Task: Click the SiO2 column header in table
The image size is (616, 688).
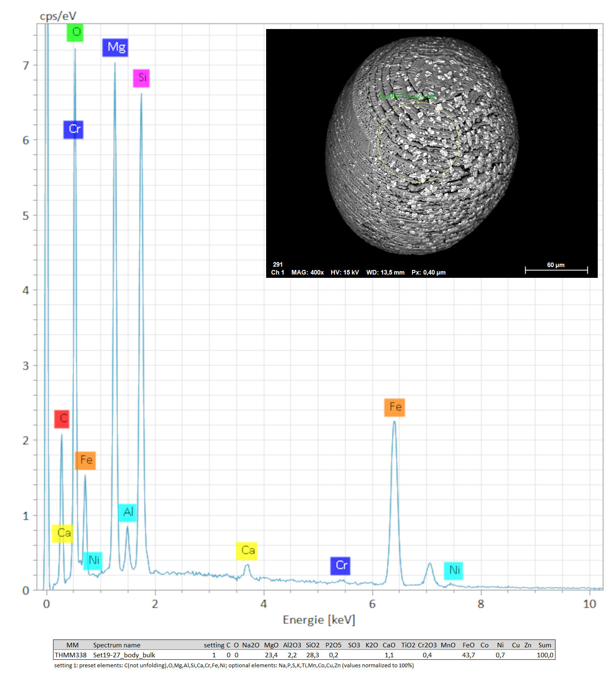Action: [313, 645]
